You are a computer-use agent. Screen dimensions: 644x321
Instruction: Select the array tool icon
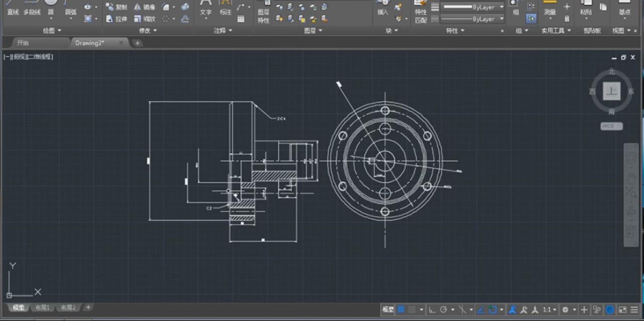(x=166, y=19)
